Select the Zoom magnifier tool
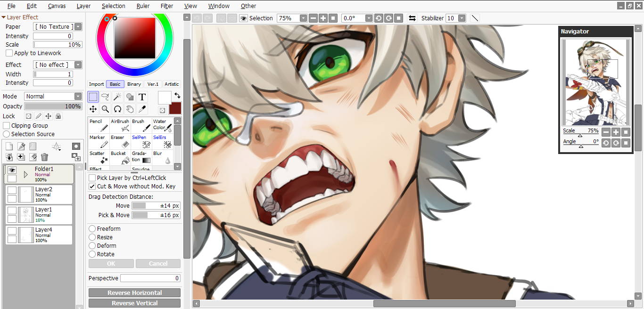 (x=106, y=109)
